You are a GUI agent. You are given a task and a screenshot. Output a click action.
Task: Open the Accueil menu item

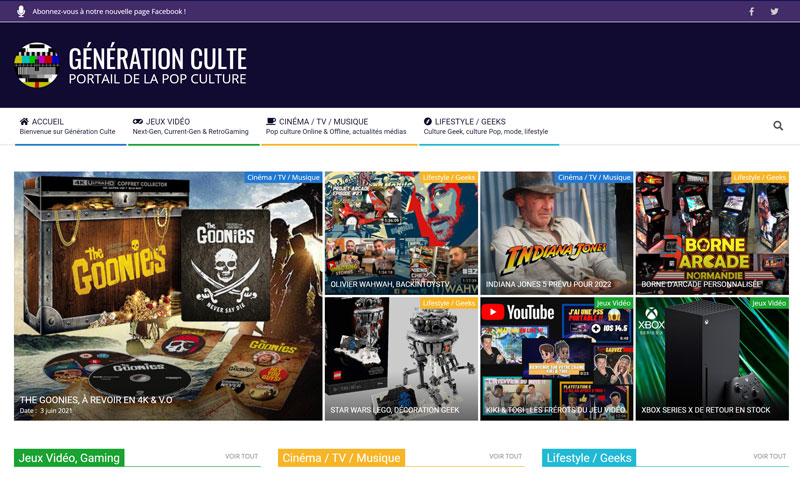(x=67, y=126)
